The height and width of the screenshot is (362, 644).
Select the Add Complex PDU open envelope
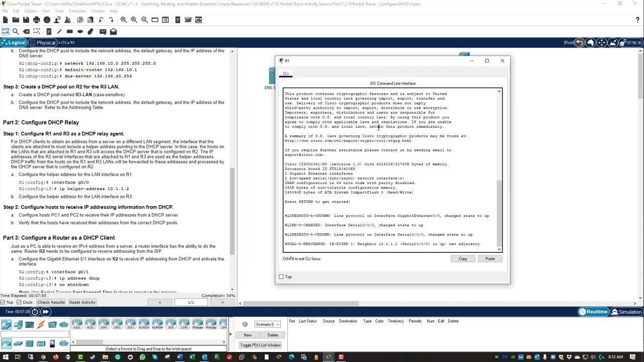(113, 31)
